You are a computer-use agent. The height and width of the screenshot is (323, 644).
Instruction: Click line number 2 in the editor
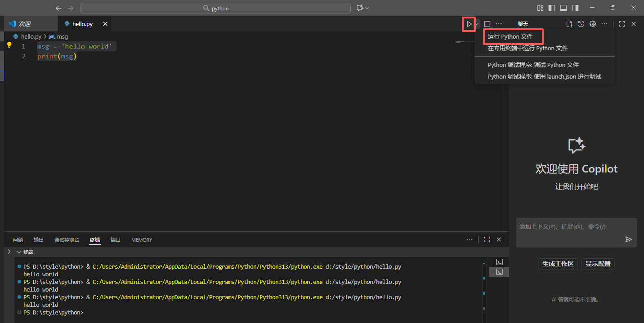[24, 56]
